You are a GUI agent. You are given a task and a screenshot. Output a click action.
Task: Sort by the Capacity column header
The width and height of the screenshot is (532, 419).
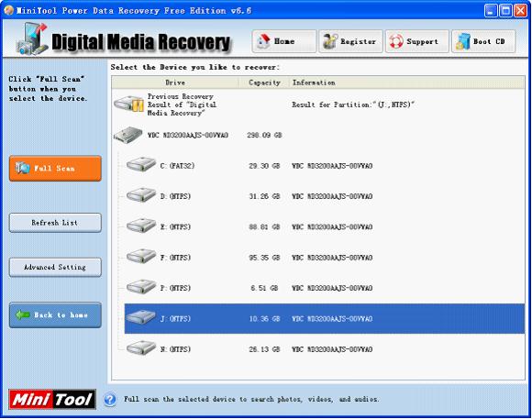[264, 83]
